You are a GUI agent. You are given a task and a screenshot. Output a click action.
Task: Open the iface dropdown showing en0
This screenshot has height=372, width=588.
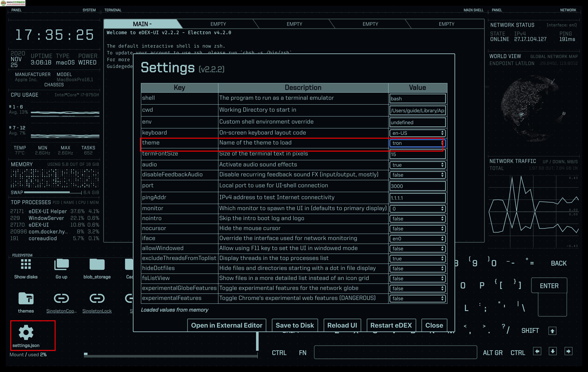point(417,239)
